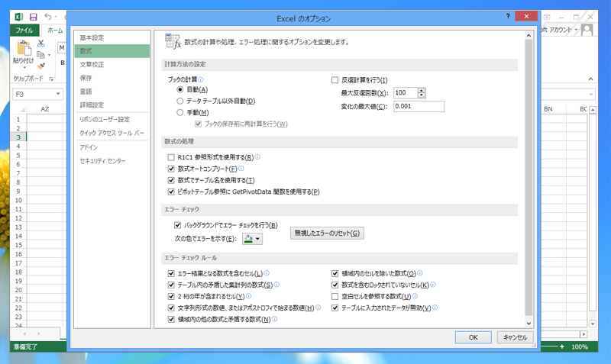Toggle 数式オートコンプリート(F) checkbox

pyautogui.click(x=171, y=169)
